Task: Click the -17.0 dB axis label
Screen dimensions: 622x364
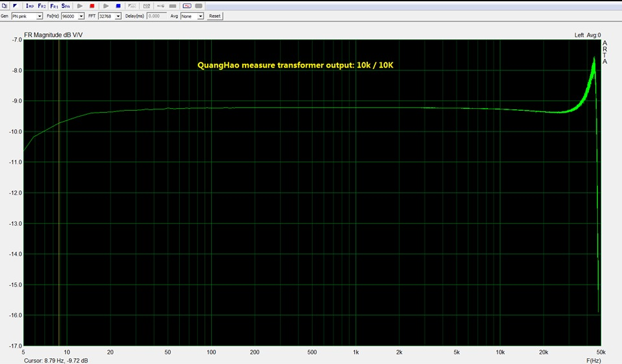Action: pos(16,346)
